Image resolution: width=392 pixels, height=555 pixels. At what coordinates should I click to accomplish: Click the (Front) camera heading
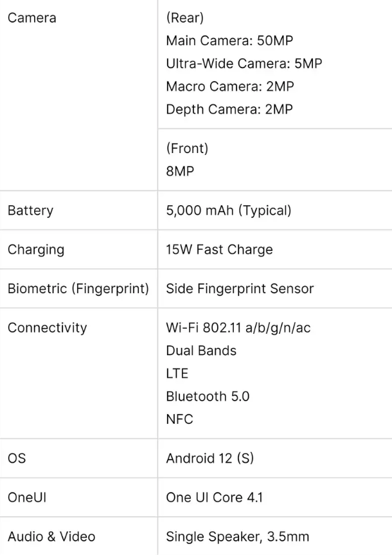click(187, 149)
